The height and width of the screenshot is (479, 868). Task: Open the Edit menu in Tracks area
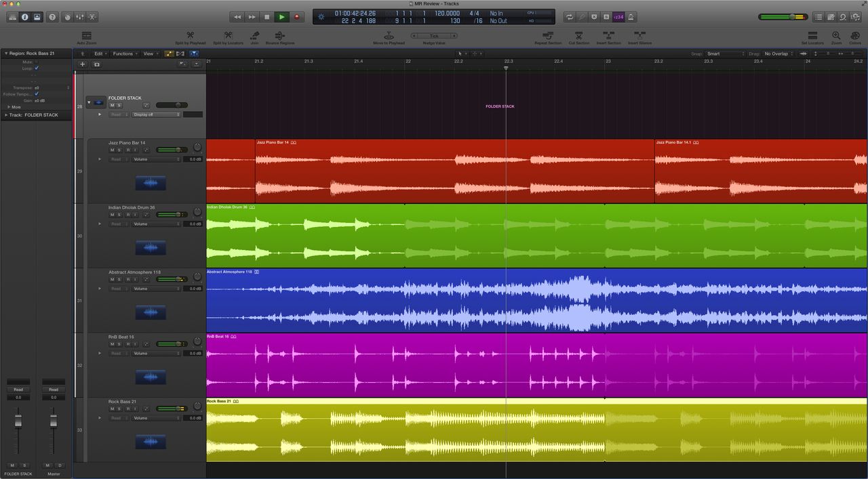[x=100, y=54]
